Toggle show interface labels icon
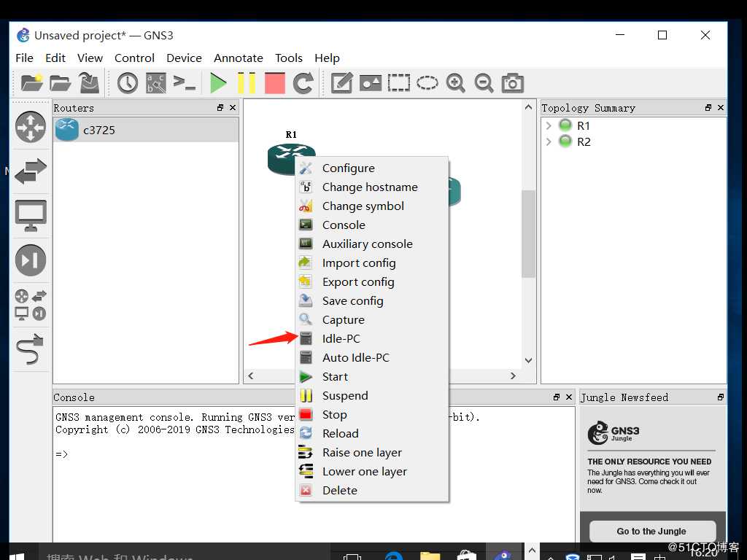Viewport: 747px width, 560px height. click(x=156, y=83)
